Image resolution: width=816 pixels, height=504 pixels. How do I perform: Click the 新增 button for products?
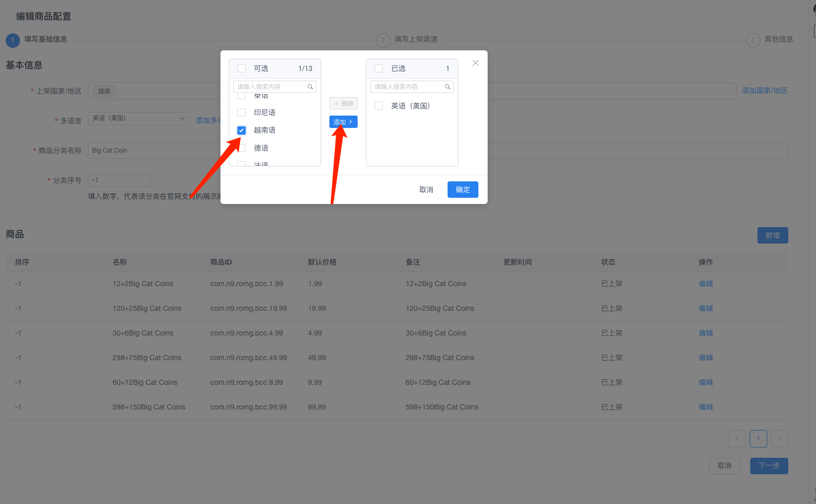772,235
